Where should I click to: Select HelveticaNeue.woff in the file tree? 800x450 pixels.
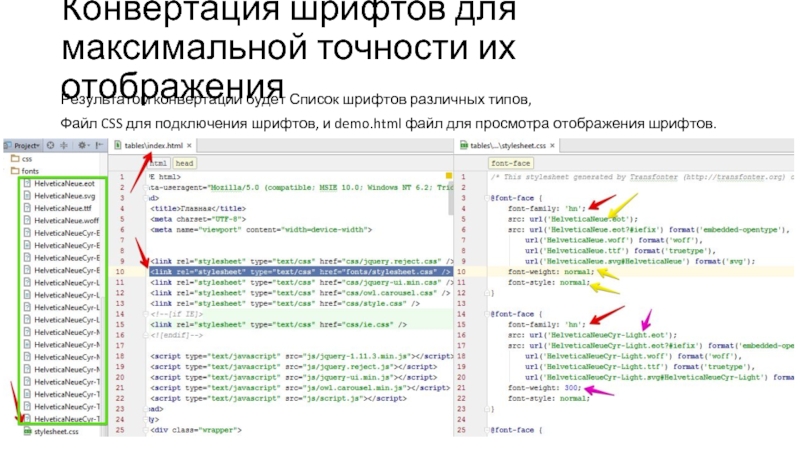click(66, 220)
